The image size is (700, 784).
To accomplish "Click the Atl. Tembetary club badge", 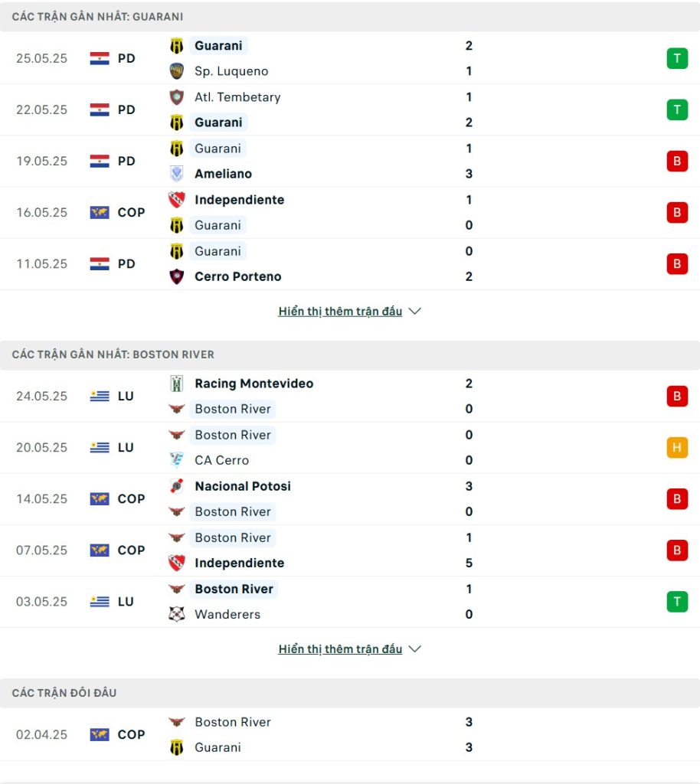I will point(176,97).
